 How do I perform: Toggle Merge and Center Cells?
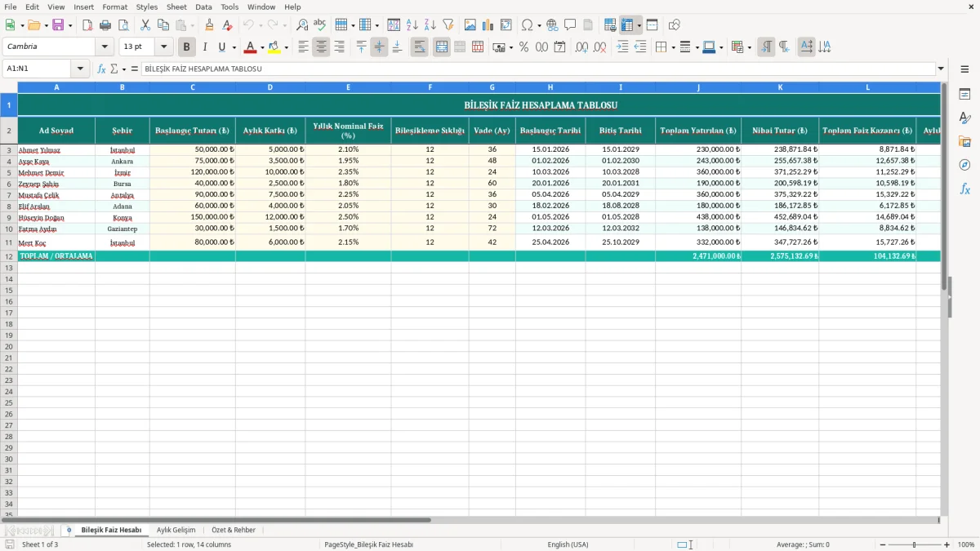tap(442, 47)
